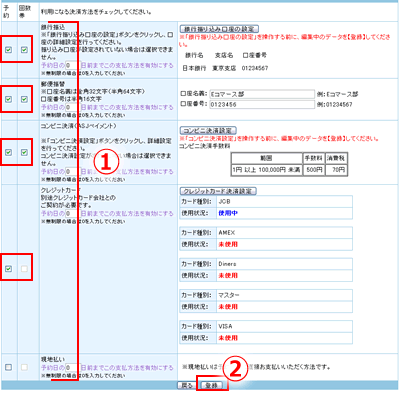Open コンビニ決済設定 button
Screen dimensions: 400x400
[x=208, y=130]
